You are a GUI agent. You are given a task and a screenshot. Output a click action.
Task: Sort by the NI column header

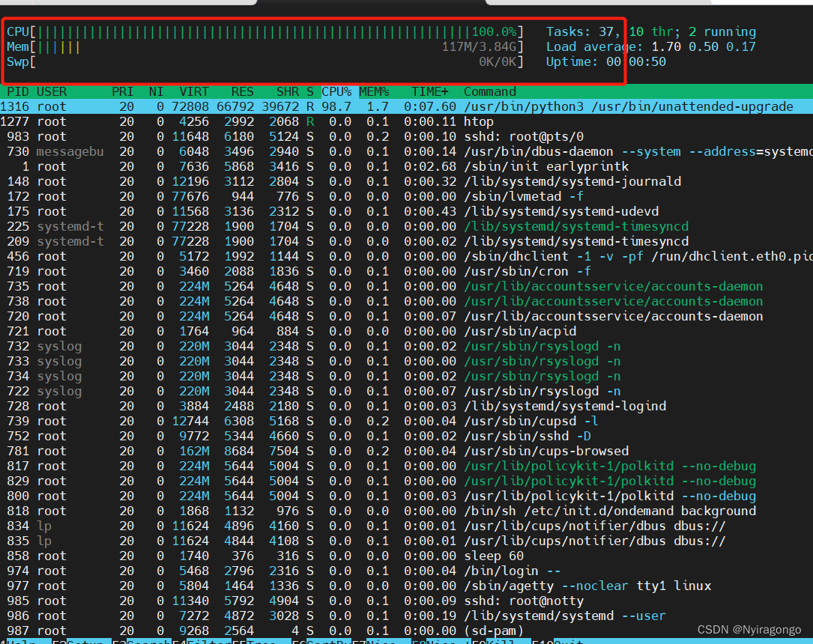[156, 91]
